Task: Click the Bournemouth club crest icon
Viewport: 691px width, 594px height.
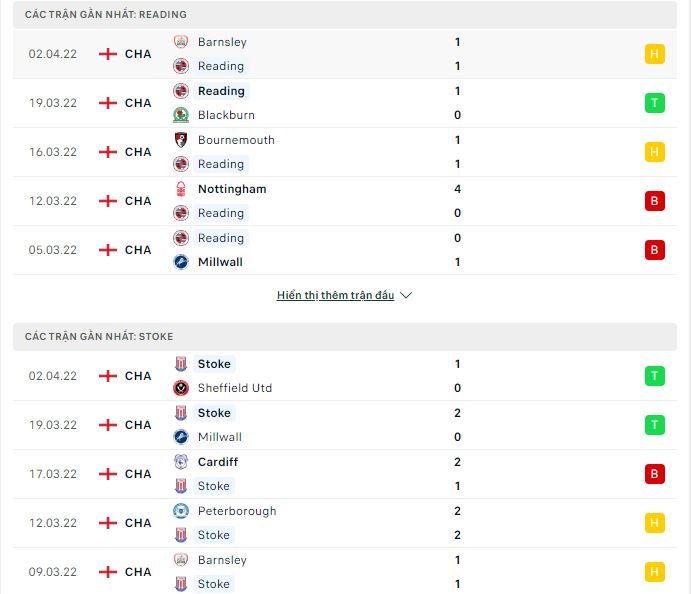Action: [x=181, y=140]
